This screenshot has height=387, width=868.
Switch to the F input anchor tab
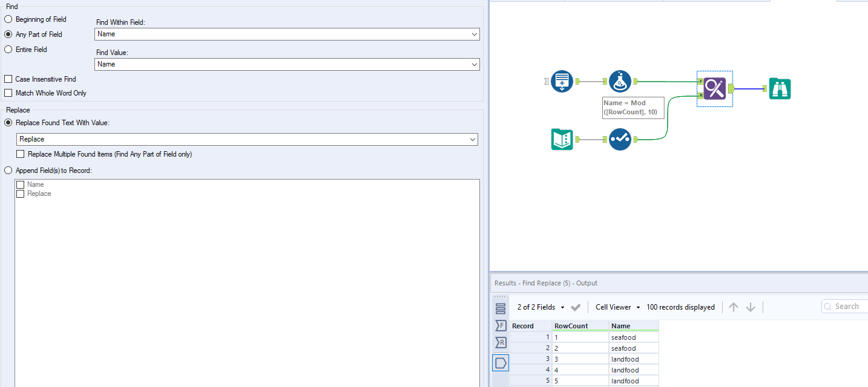coord(500,325)
